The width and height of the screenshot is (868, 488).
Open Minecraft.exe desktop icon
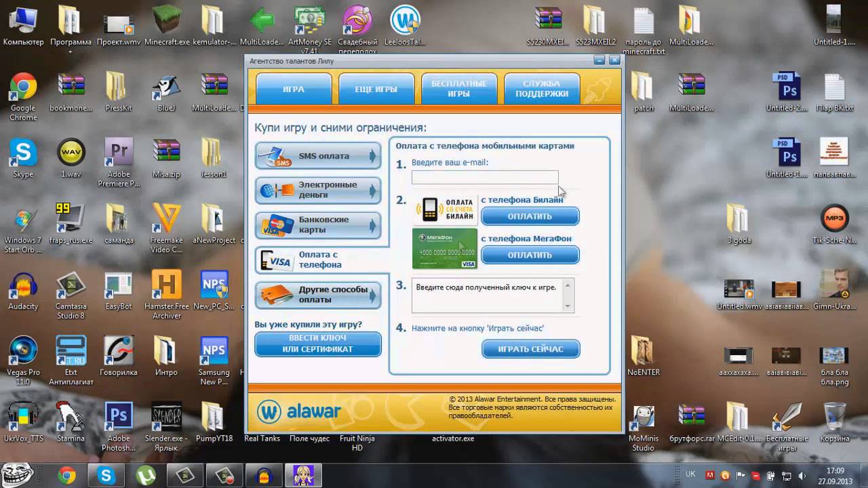(x=166, y=26)
